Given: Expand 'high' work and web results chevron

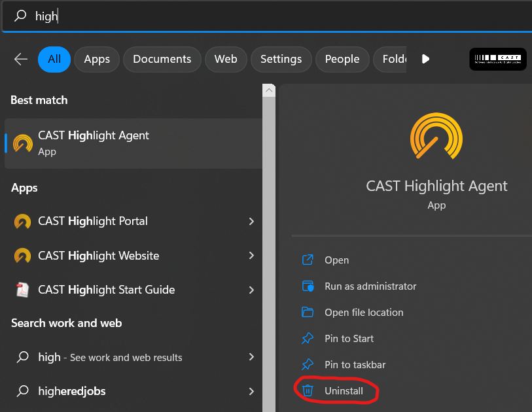Looking at the screenshot, I should pos(251,356).
